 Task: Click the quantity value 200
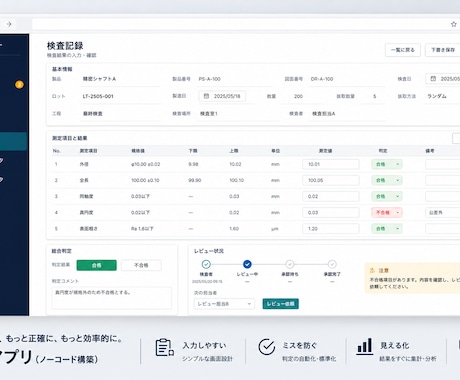298,96
